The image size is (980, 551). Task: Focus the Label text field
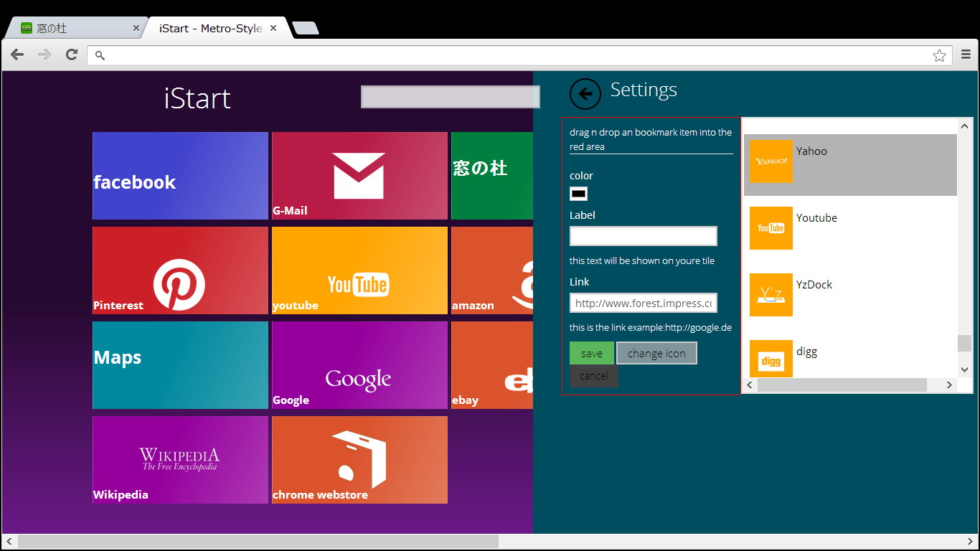point(644,236)
